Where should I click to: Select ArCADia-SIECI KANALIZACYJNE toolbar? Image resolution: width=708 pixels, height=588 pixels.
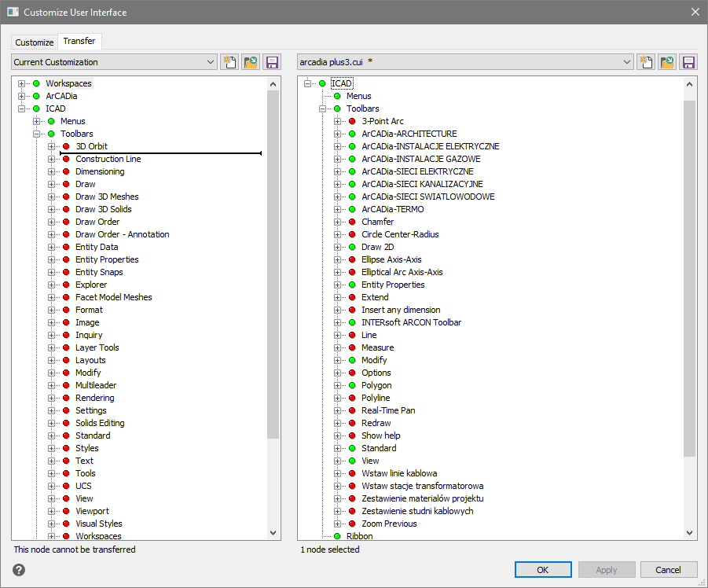(x=422, y=184)
